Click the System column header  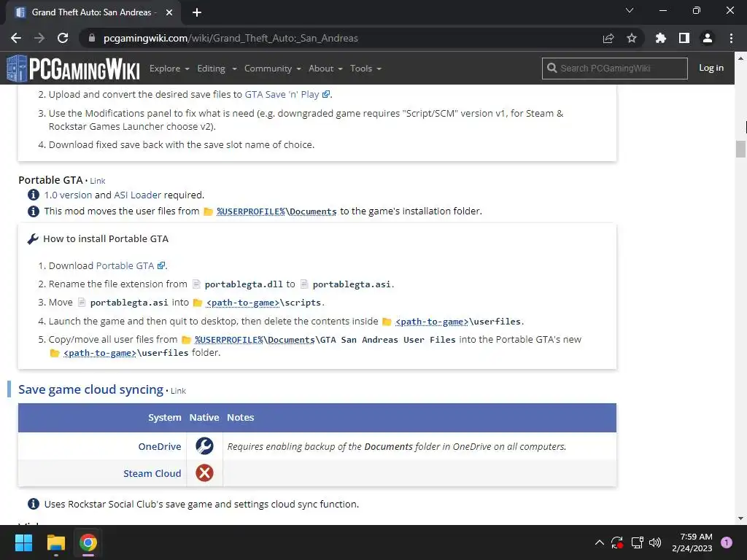(164, 418)
